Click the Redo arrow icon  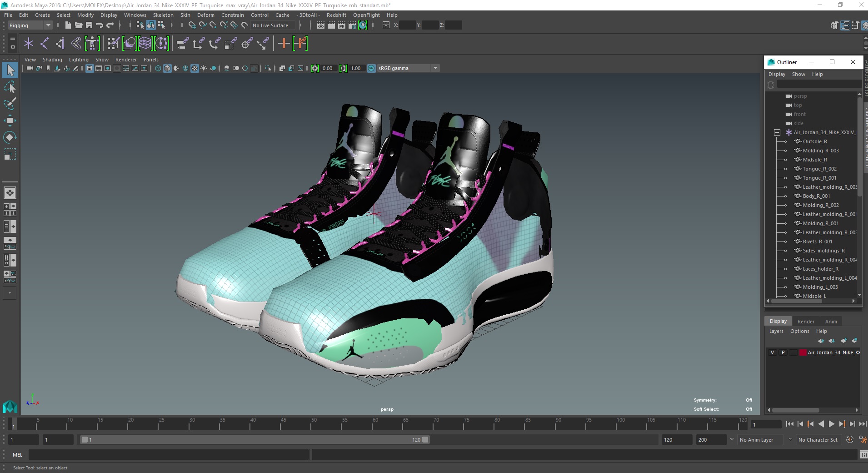click(x=110, y=25)
